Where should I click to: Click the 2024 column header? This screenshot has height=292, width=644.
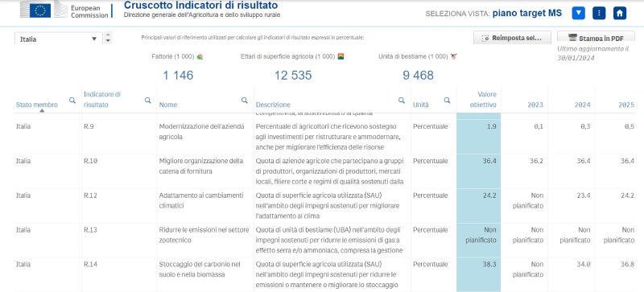[x=582, y=105]
